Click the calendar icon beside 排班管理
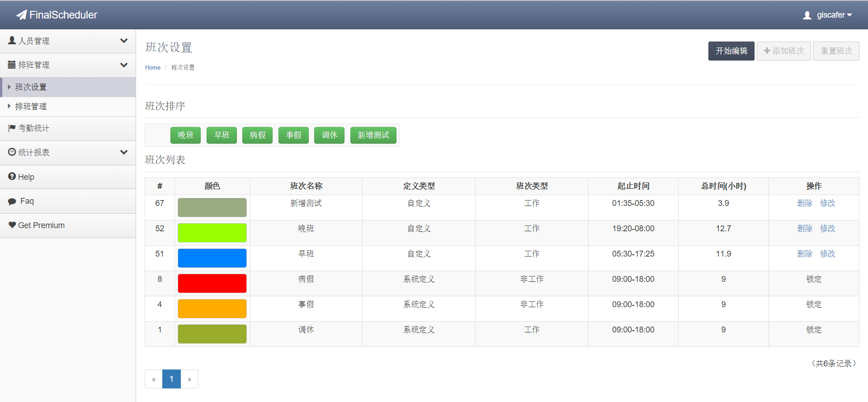This screenshot has height=402, width=868. coord(12,65)
